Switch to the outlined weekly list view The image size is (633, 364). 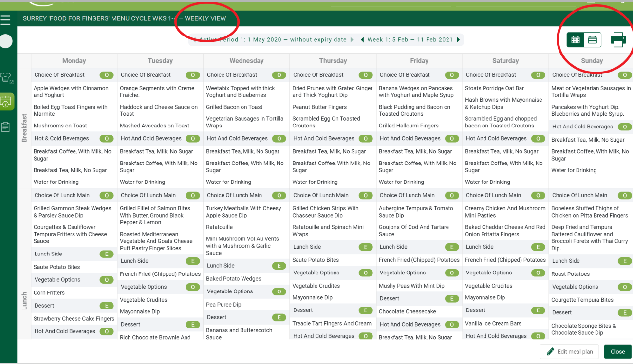[x=593, y=40]
